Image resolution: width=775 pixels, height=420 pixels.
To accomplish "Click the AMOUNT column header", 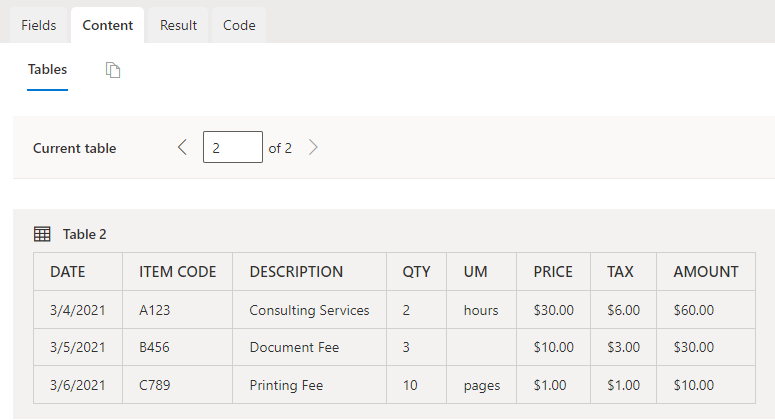I will (706, 272).
